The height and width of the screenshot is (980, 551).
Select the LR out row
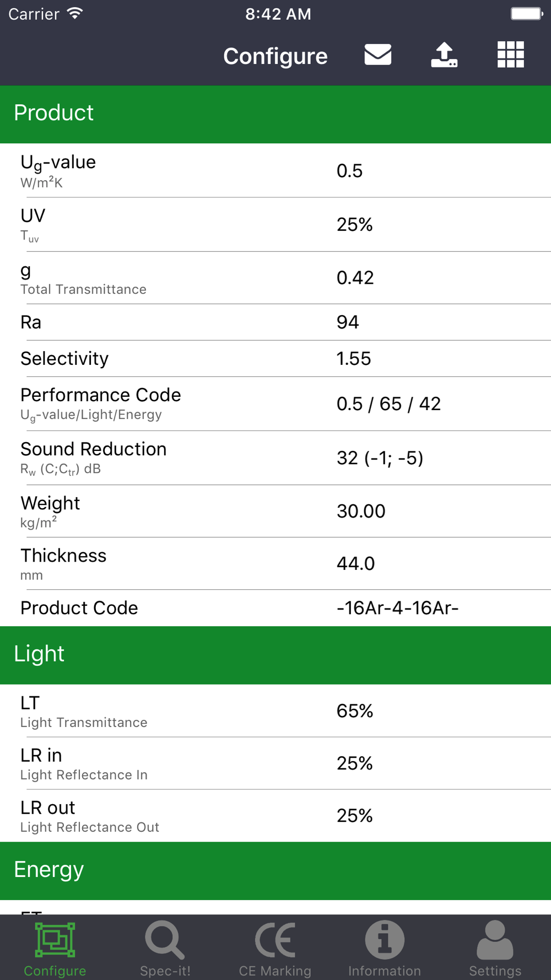(x=275, y=816)
